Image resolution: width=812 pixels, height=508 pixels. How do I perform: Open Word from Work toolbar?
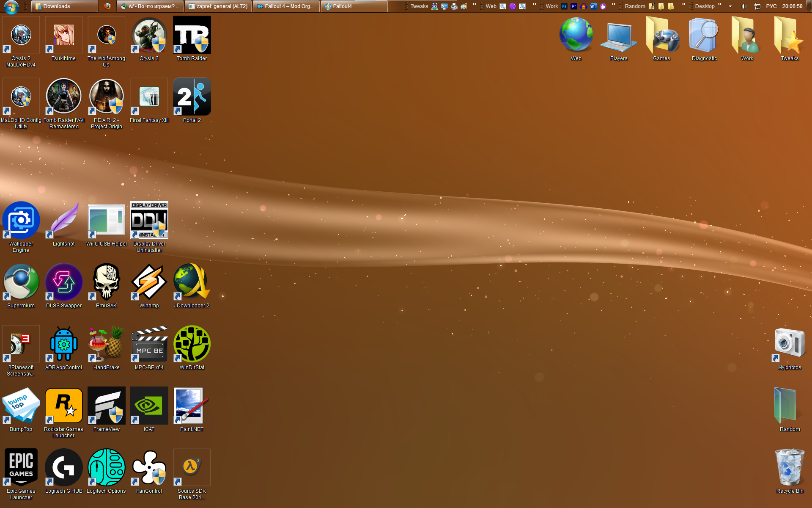pyautogui.click(x=593, y=6)
